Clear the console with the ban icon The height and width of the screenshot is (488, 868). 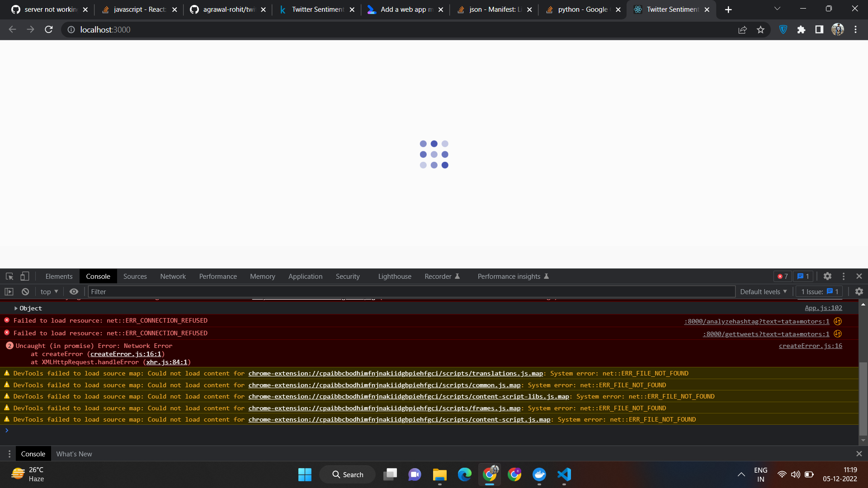pos(25,291)
